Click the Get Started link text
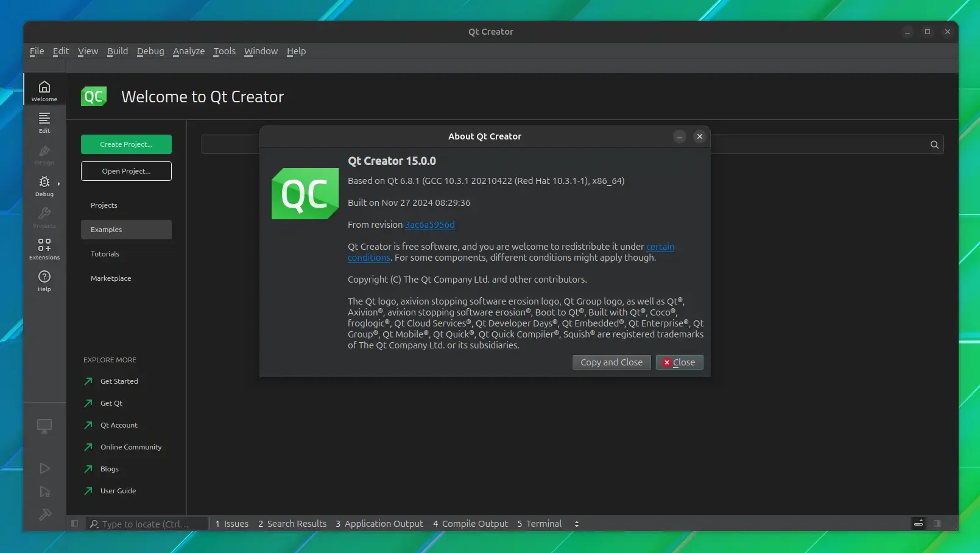The width and height of the screenshot is (980, 553). coord(119,381)
